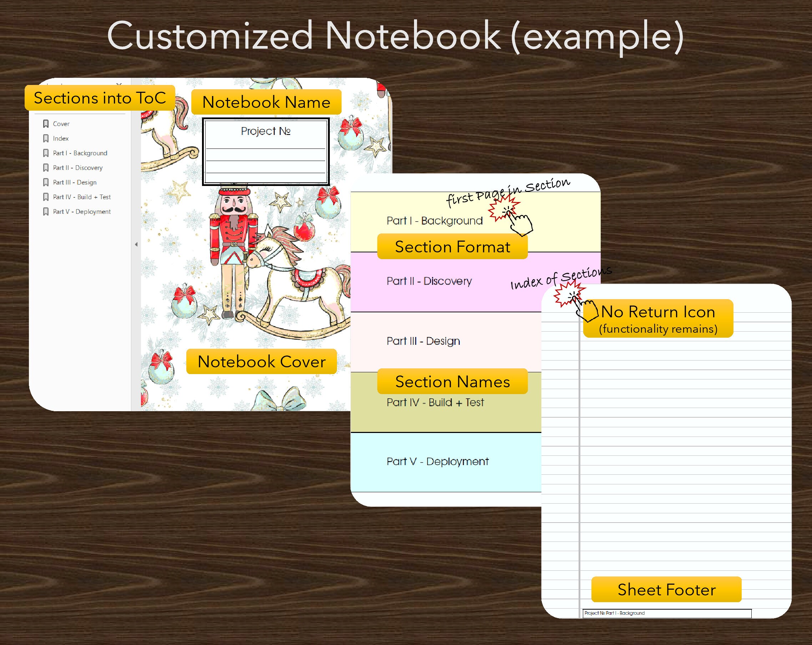
Task: Select the Part IV - Build + Test section tab
Action: pos(435,402)
